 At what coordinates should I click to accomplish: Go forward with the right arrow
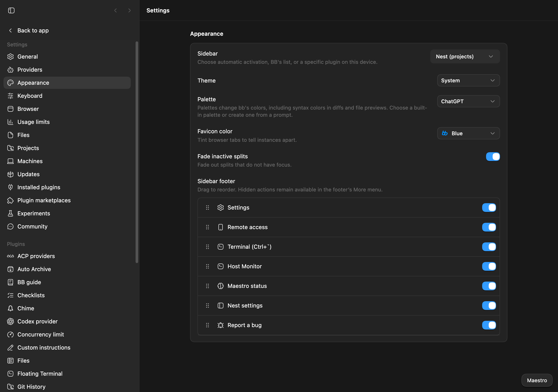[x=129, y=10]
